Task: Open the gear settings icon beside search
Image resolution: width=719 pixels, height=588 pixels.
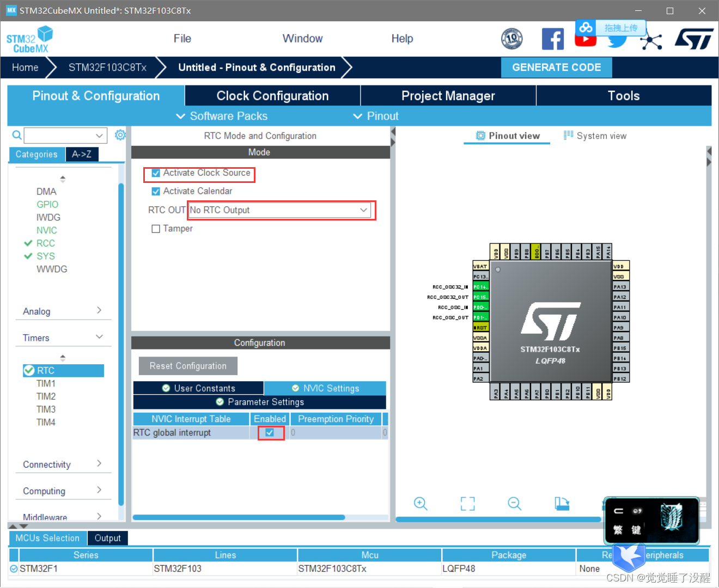Action: point(120,134)
